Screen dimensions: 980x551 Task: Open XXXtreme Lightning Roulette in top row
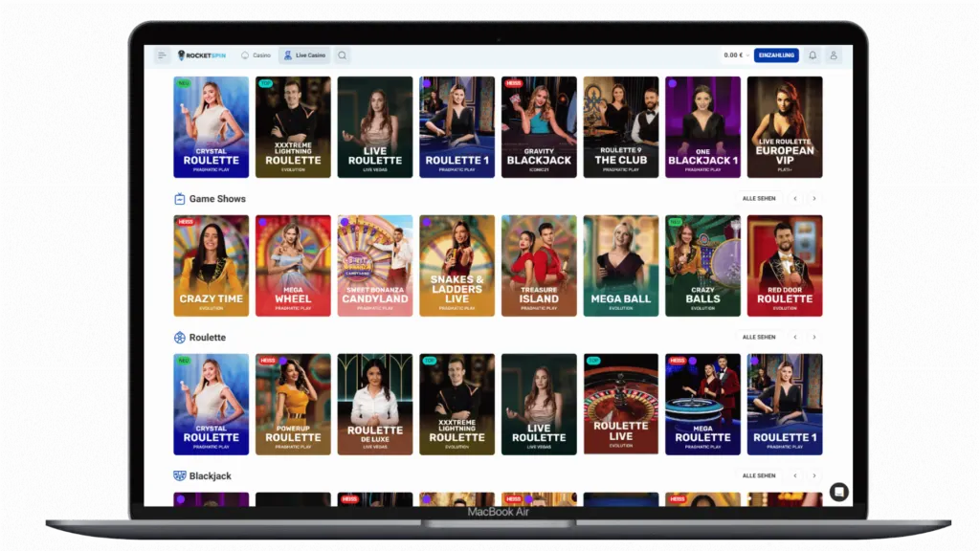(293, 127)
